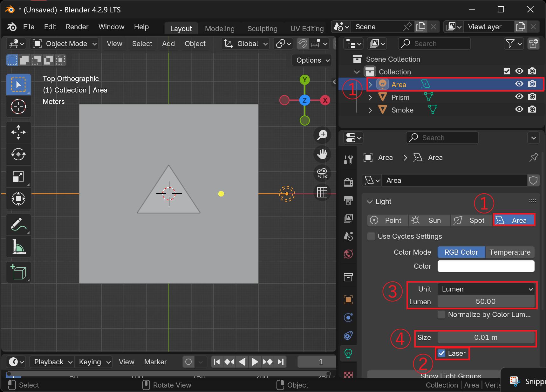
Task: Click the white light Color swatch
Action: [486, 266]
